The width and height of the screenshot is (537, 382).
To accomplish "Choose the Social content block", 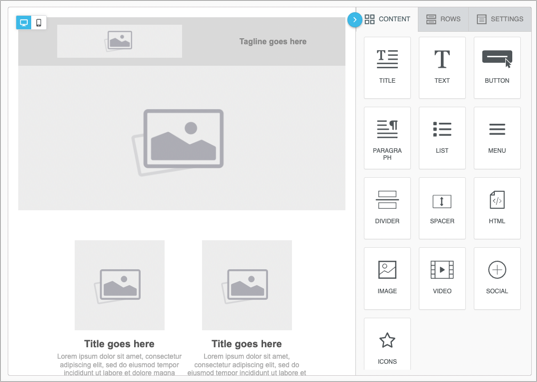I will [497, 279].
